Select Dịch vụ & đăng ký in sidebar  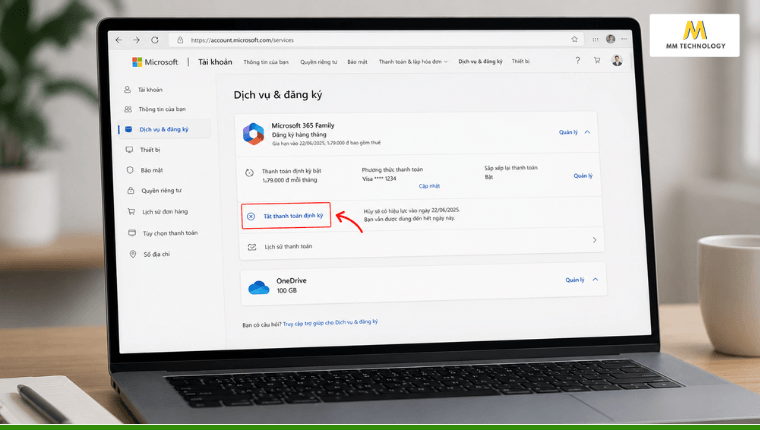click(165, 129)
